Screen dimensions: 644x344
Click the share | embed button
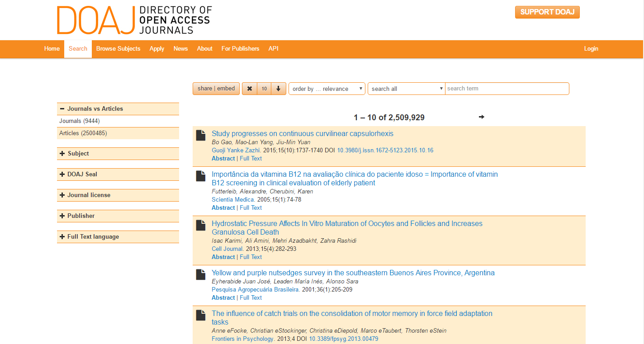[216, 89]
